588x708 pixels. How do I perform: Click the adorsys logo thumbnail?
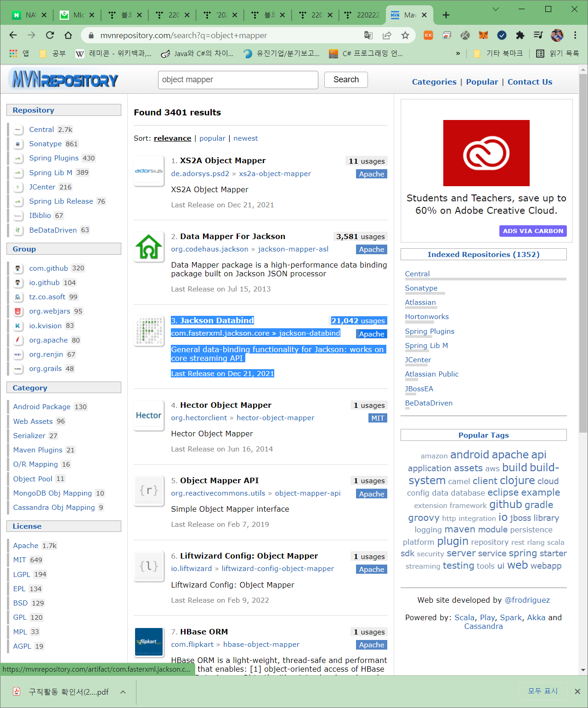[x=149, y=171]
